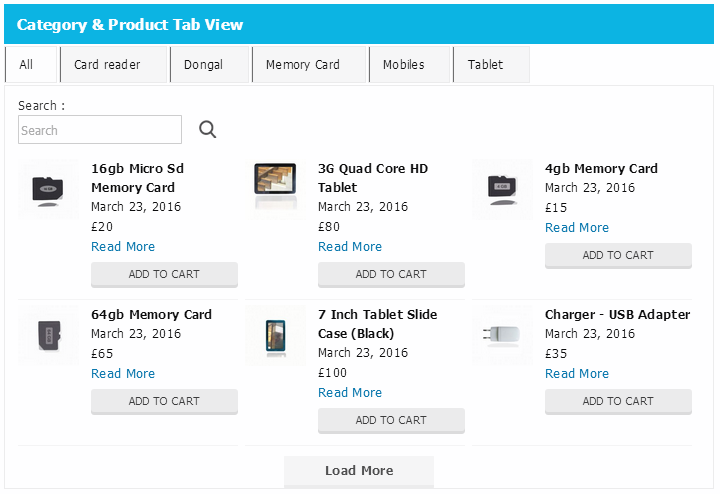Switch to the Tablet tab

click(x=491, y=64)
